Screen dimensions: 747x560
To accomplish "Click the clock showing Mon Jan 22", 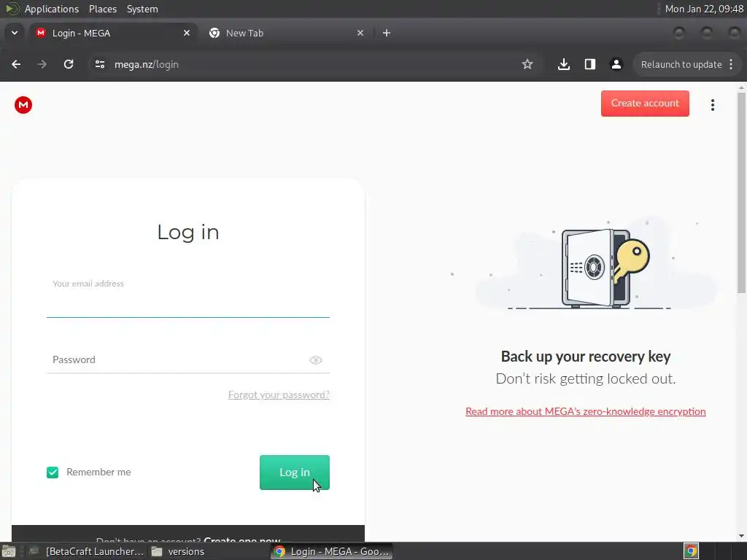I will pyautogui.click(x=704, y=9).
